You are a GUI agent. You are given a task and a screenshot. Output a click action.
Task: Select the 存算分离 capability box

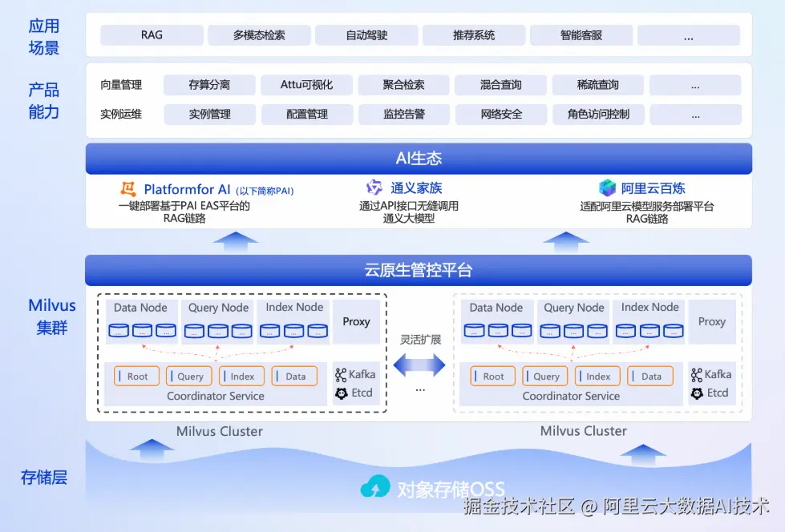(209, 85)
